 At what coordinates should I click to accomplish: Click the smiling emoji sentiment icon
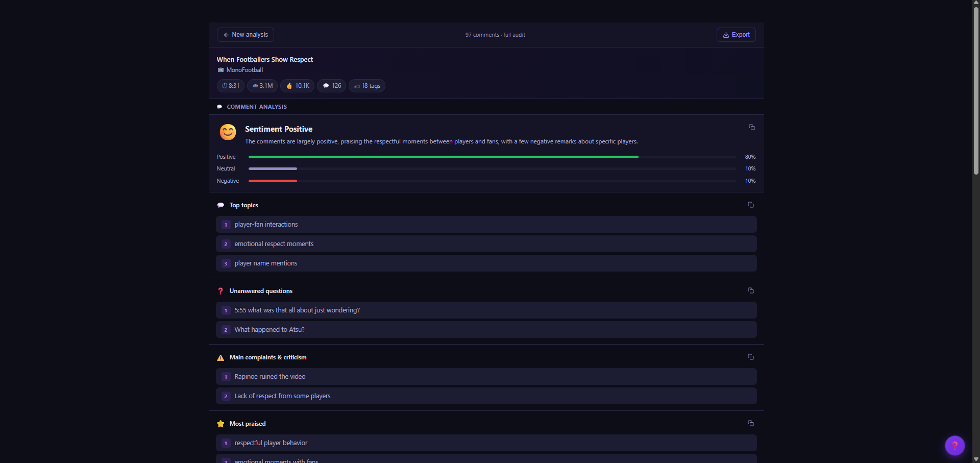pyautogui.click(x=228, y=132)
